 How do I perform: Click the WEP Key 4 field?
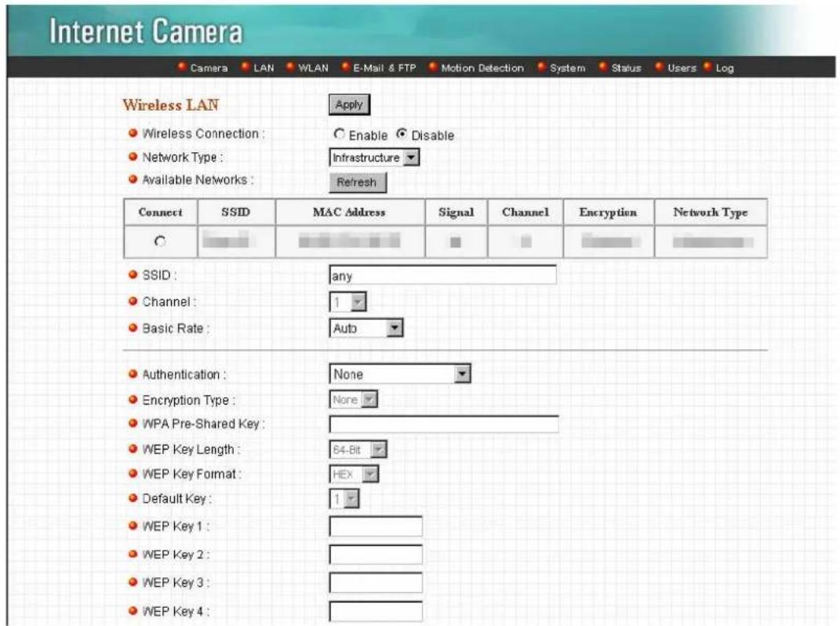pos(376,612)
